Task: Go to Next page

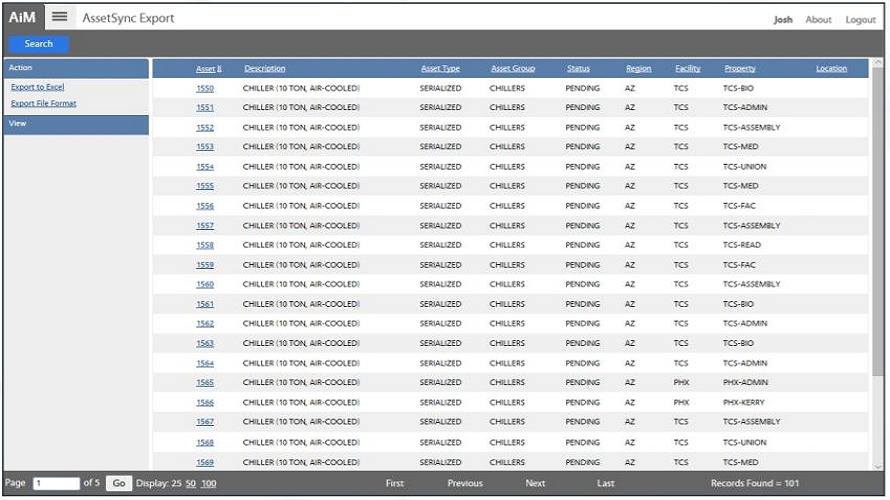Action: coord(535,484)
